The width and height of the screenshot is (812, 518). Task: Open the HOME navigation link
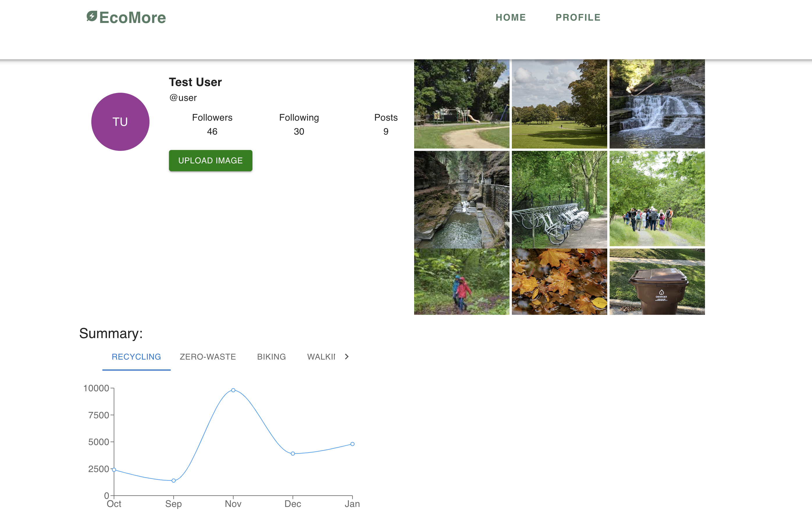click(510, 17)
